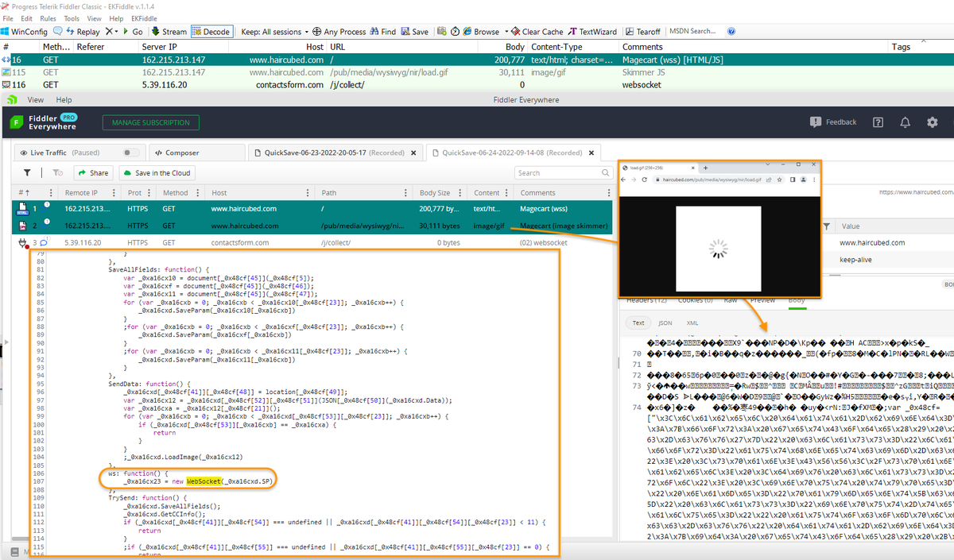This screenshot has width=954, height=560.
Task: Select session 16 row in Fiddler Classic
Action: coord(477,60)
